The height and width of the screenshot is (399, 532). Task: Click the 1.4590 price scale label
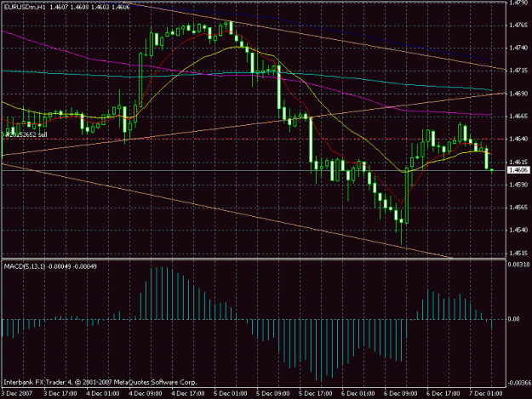518,185
